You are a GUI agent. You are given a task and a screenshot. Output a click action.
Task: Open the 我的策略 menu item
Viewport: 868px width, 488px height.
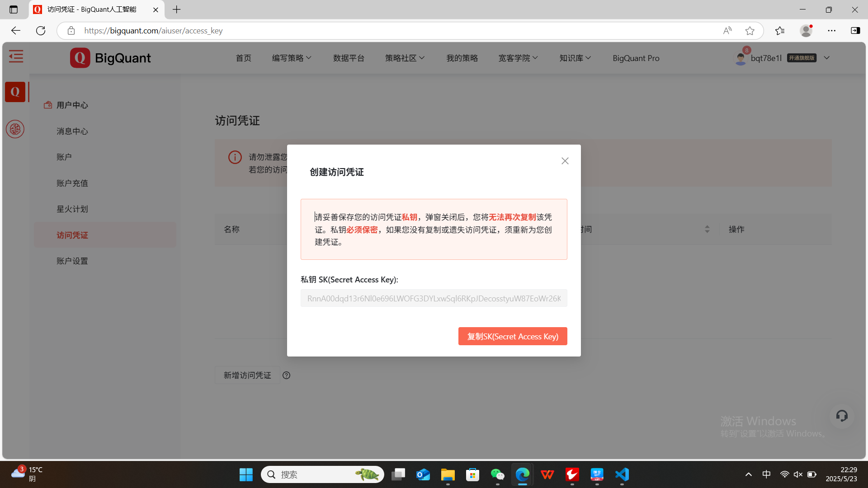coord(462,58)
